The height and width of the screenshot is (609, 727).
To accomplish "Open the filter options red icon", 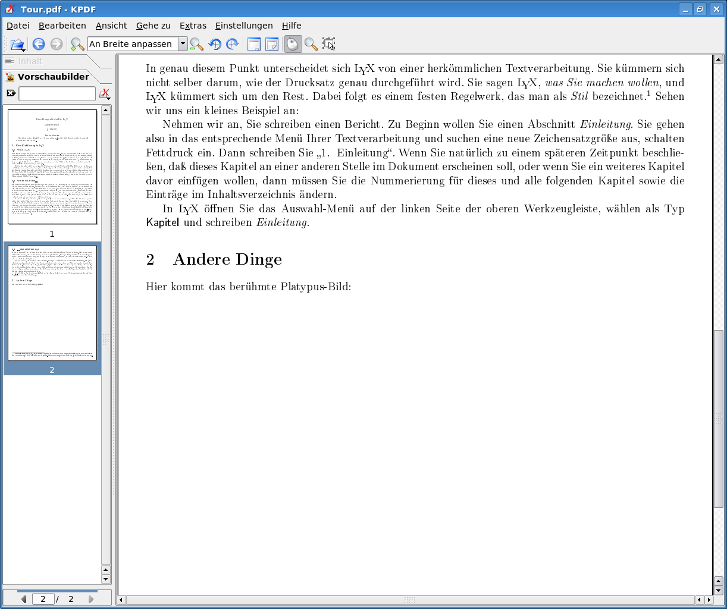I will (105, 94).
